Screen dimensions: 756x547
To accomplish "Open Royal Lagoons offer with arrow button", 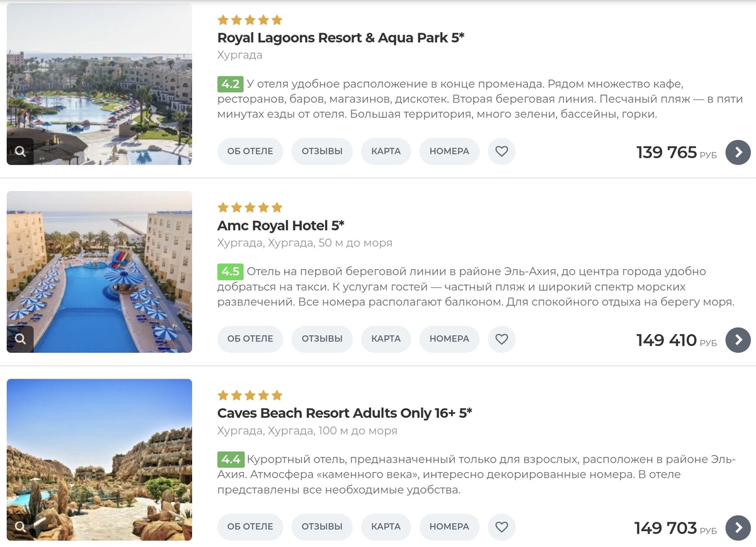I will coord(738,152).
